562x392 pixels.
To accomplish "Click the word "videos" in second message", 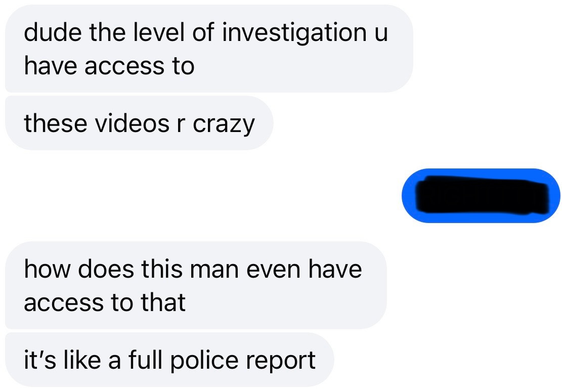I will coord(132,123).
